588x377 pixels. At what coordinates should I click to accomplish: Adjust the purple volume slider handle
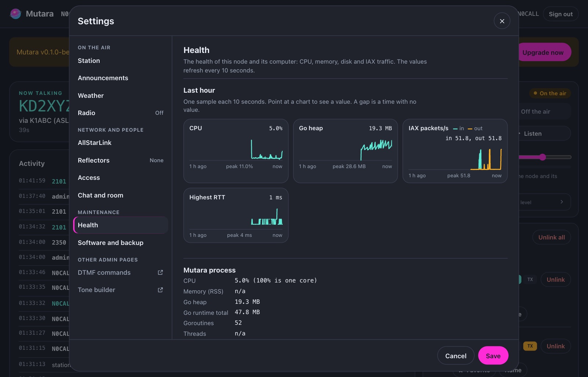click(x=542, y=157)
